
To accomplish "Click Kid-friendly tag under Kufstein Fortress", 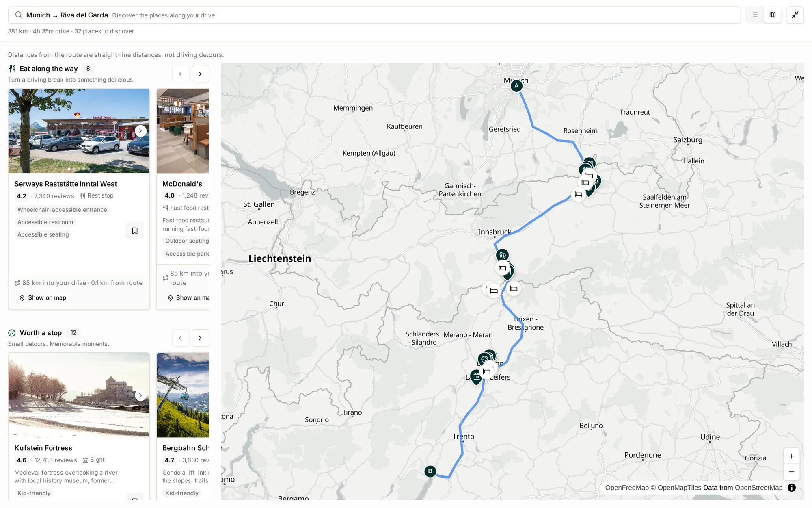I will pyautogui.click(x=34, y=493).
